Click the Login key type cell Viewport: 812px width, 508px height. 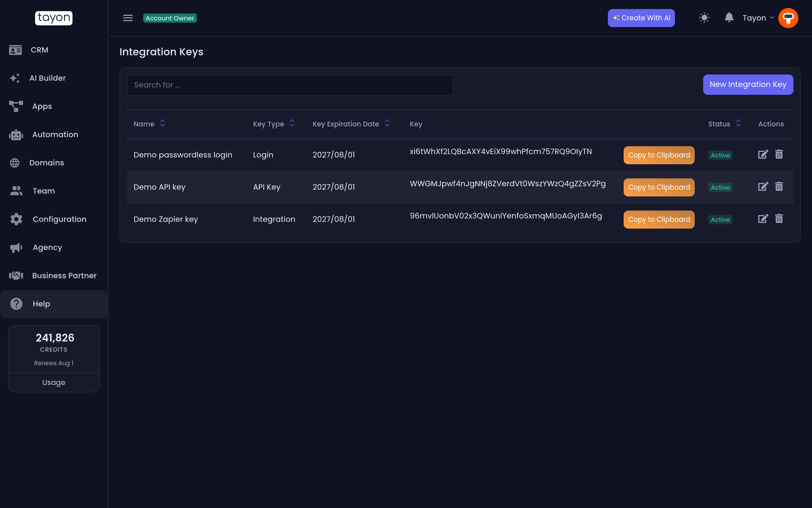263,155
